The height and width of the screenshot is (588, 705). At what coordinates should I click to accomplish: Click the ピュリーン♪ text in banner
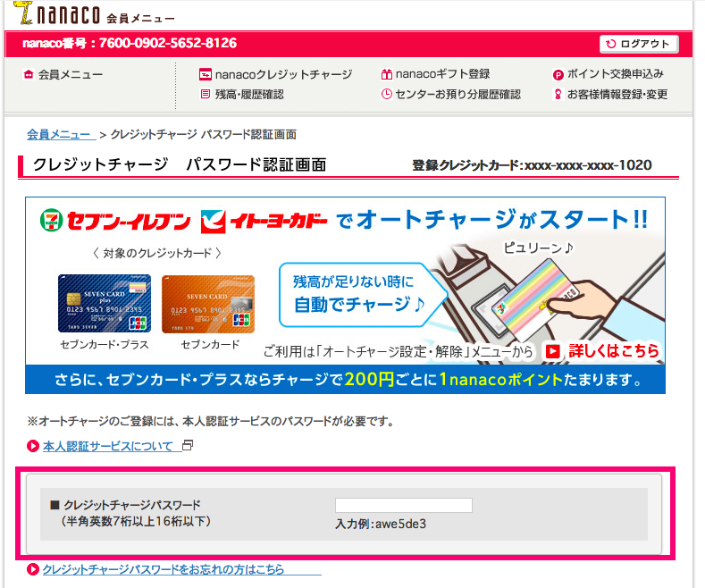tap(538, 248)
